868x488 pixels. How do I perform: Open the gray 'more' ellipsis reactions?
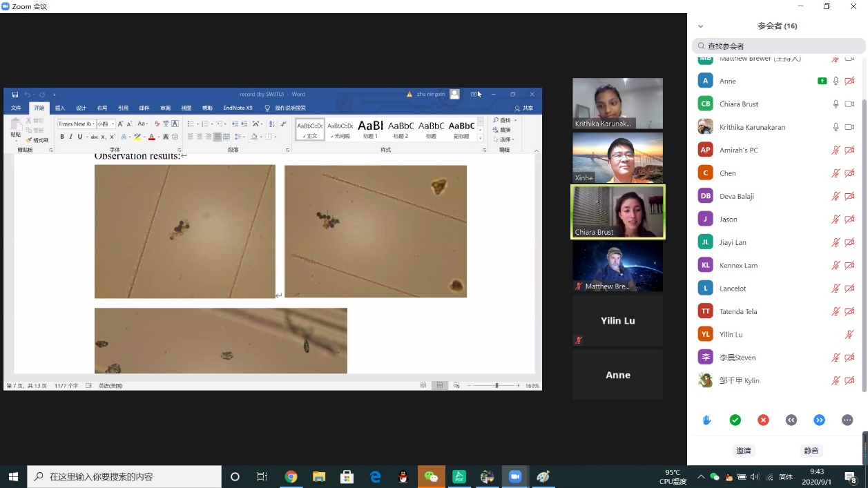tap(847, 420)
